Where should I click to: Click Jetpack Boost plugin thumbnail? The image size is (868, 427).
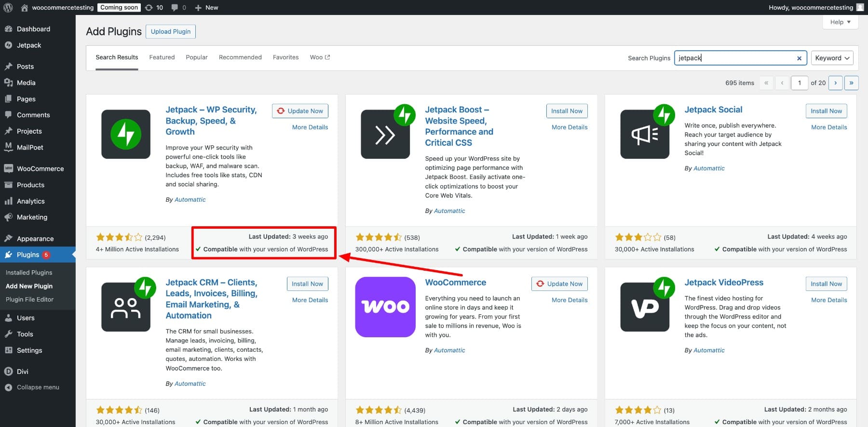(x=385, y=134)
